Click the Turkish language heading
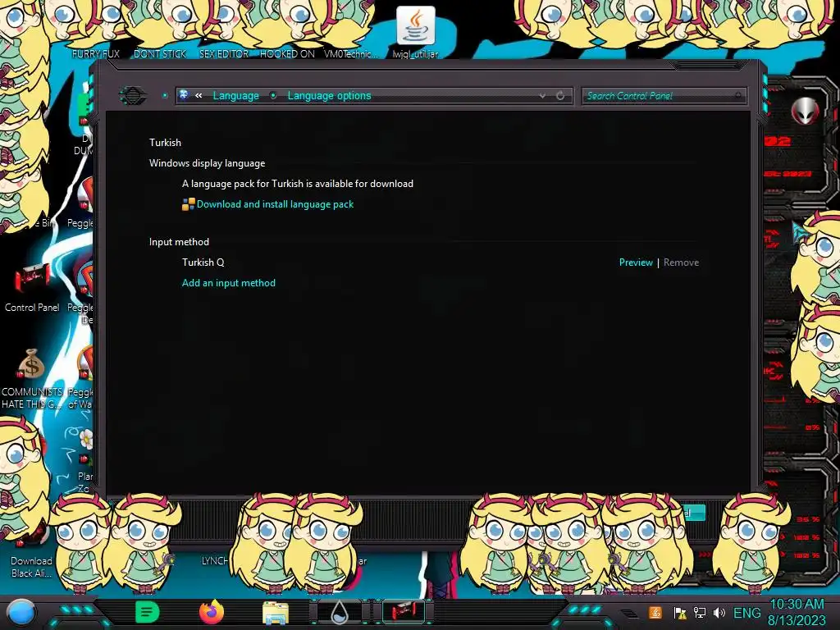This screenshot has width=840, height=630. click(165, 143)
